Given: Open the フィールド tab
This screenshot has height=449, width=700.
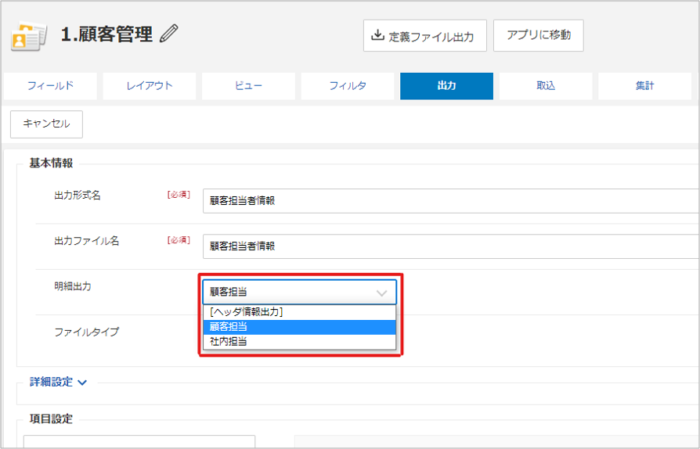Looking at the screenshot, I should pyautogui.click(x=50, y=86).
